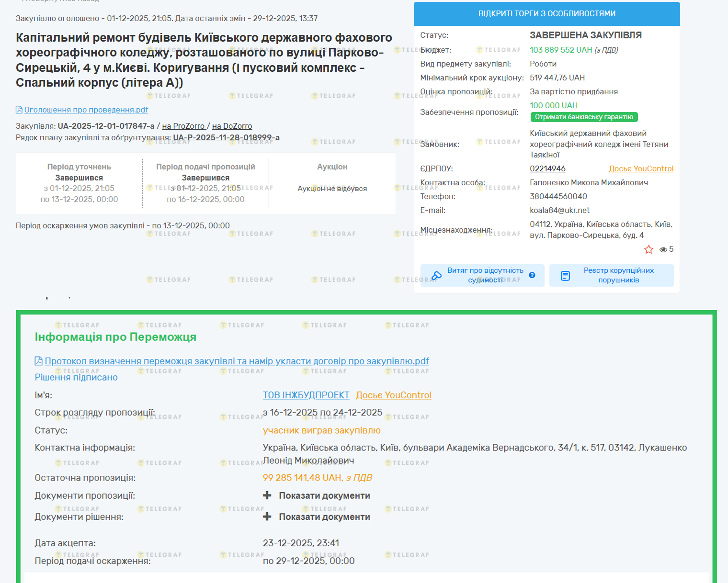Click the PDF icon before Оголошення про проведення
The width and height of the screenshot is (728, 583).
pyautogui.click(x=19, y=110)
